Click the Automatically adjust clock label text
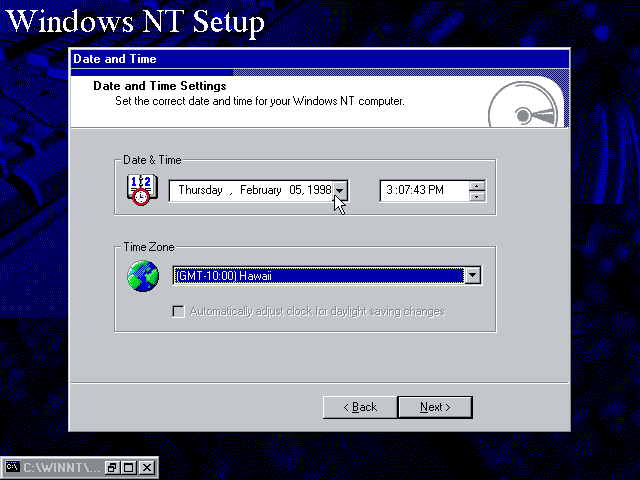The width and height of the screenshot is (640, 480). pos(317,311)
